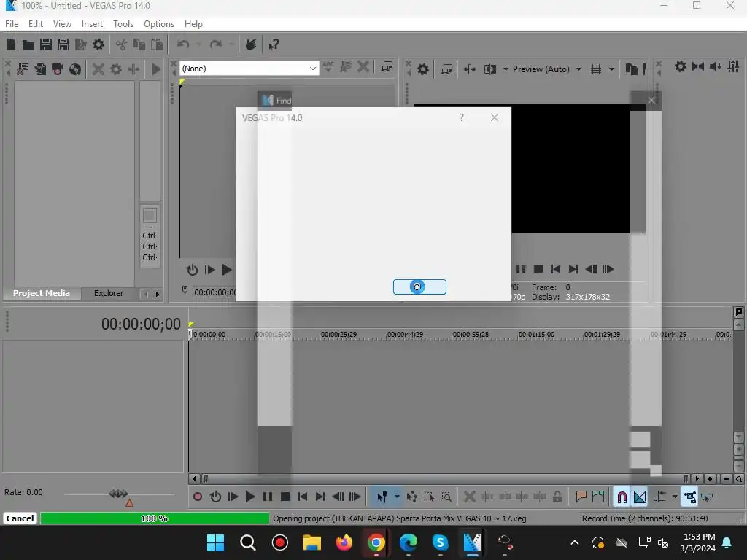Viewport: 747px width, 560px height.
Task: Click the What's This help icon
Action: click(x=274, y=44)
